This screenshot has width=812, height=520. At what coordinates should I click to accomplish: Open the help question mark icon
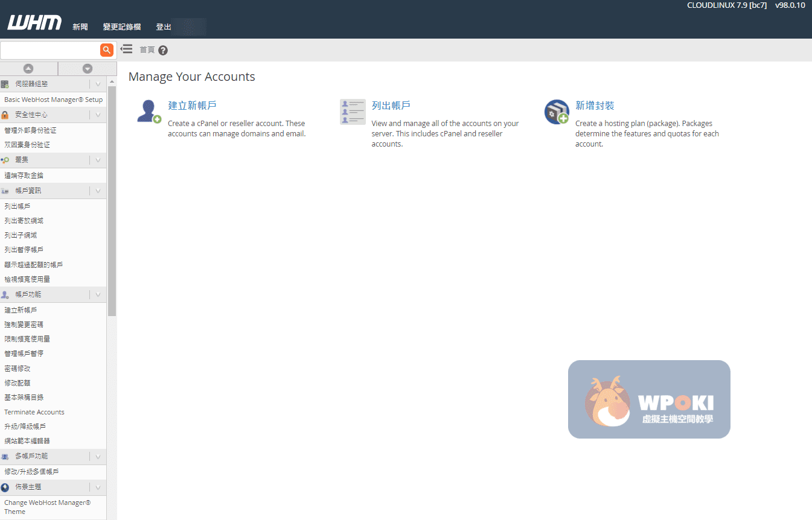(x=163, y=51)
